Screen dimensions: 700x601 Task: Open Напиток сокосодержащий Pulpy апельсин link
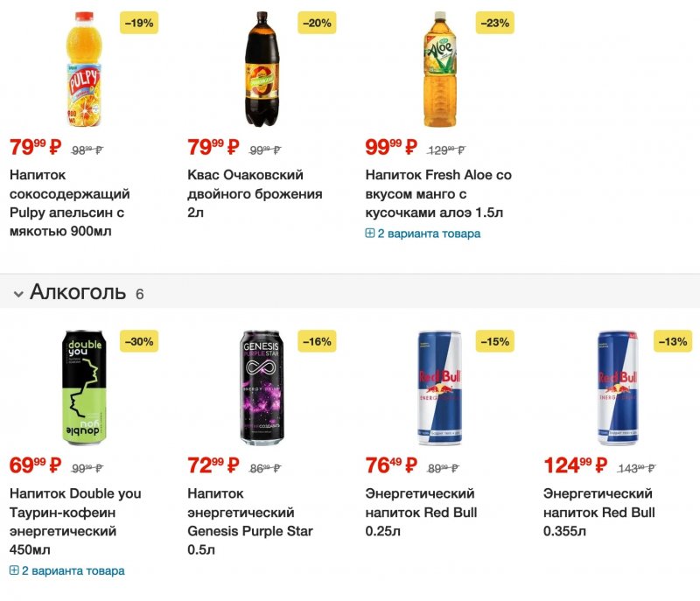69,203
